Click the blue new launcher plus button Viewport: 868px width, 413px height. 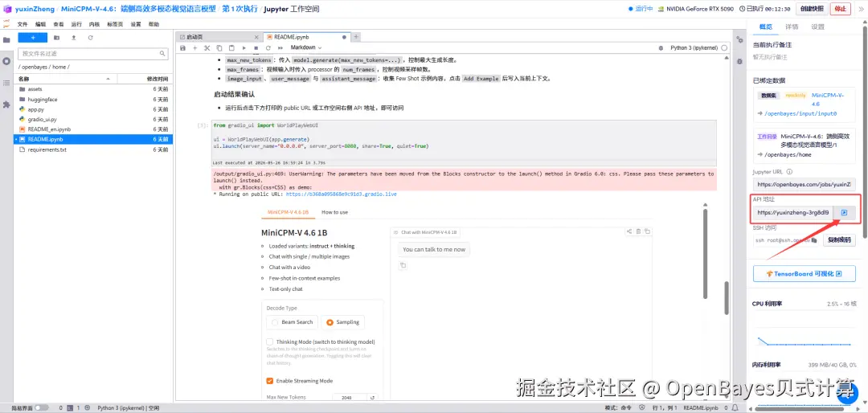tap(33, 38)
